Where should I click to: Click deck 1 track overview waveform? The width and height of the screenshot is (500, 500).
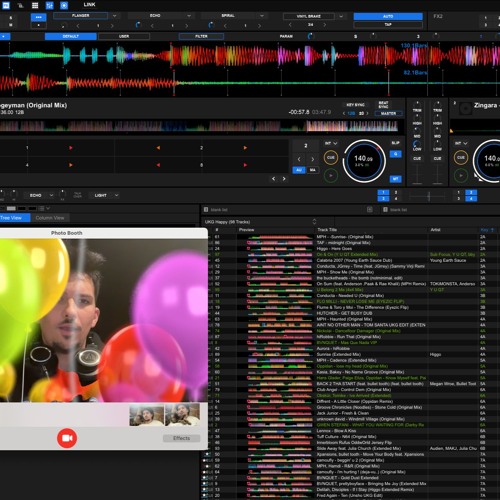click(x=199, y=126)
